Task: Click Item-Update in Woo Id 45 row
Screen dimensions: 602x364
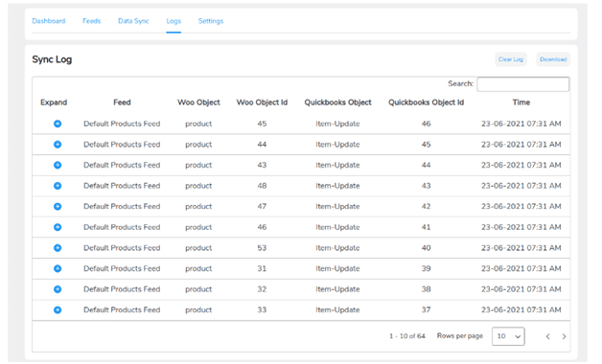Action: [x=337, y=124]
